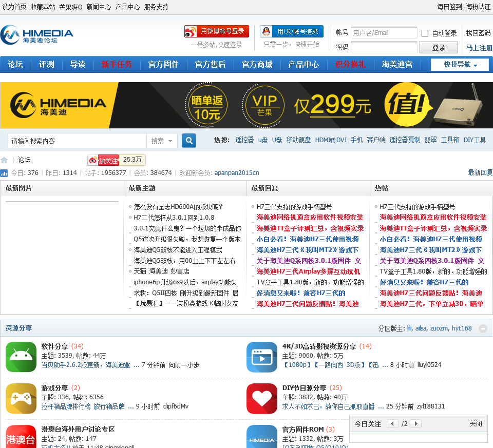This screenshot has width=493, height=448.
Task: Submit with the 登录 button
Action: (x=439, y=48)
